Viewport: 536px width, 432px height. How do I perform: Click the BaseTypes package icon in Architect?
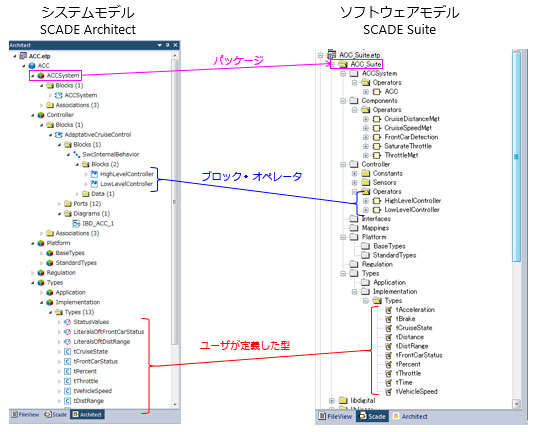[50, 253]
